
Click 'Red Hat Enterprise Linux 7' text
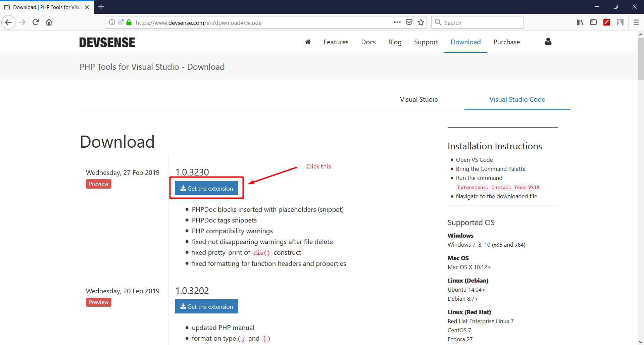[480, 321]
